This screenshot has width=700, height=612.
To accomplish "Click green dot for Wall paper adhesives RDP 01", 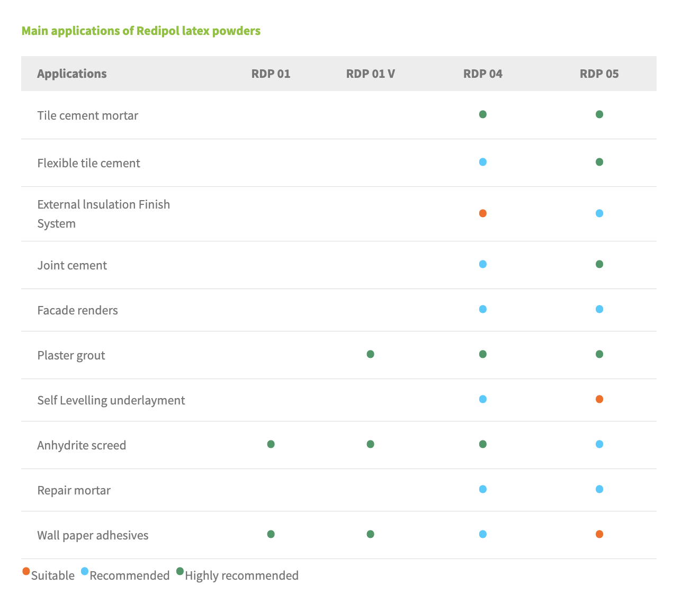I will pos(271,534).
